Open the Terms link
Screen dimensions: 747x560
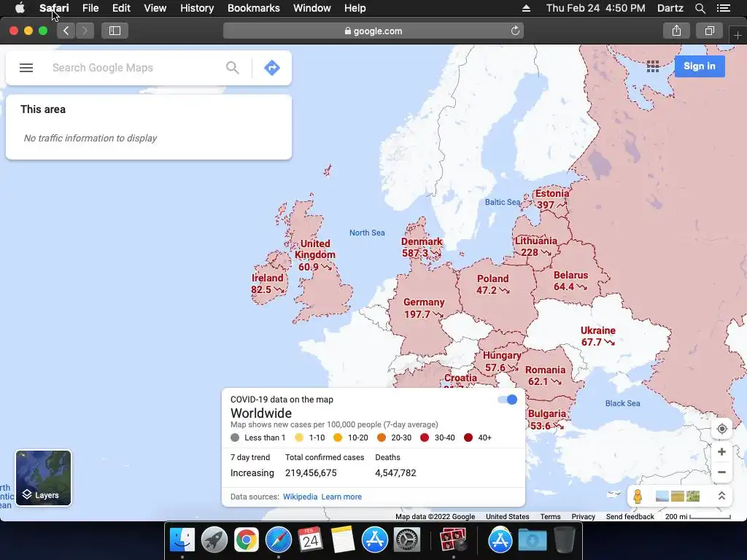point(550,517)
